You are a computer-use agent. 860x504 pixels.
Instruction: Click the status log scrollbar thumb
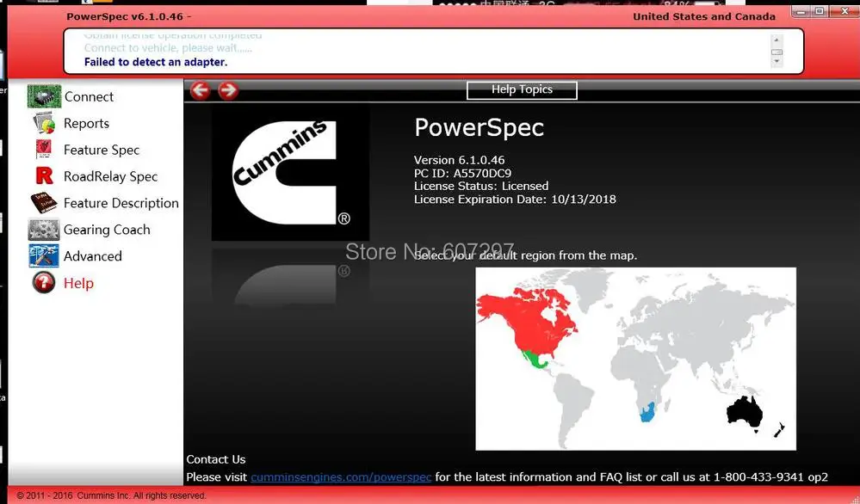click(x=776, y=52)
